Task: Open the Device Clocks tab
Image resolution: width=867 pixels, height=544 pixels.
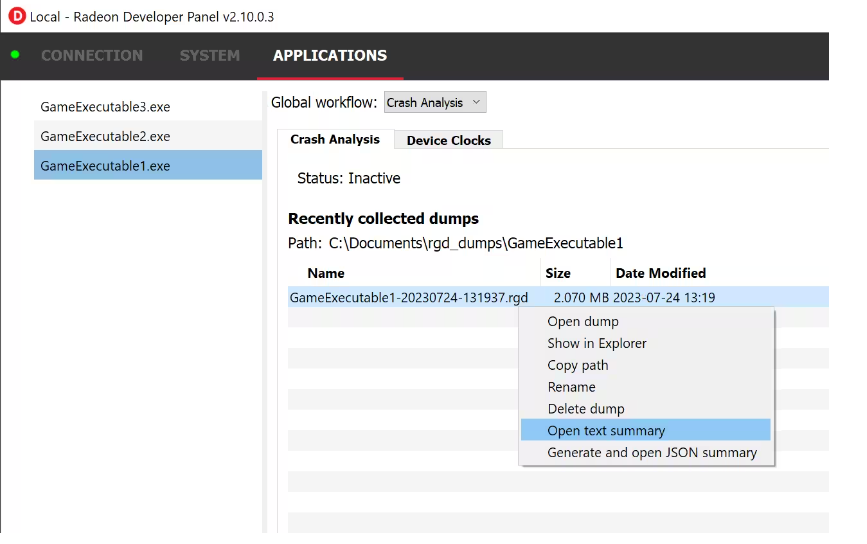Action: pyautogui.click(x=448, y=141)
